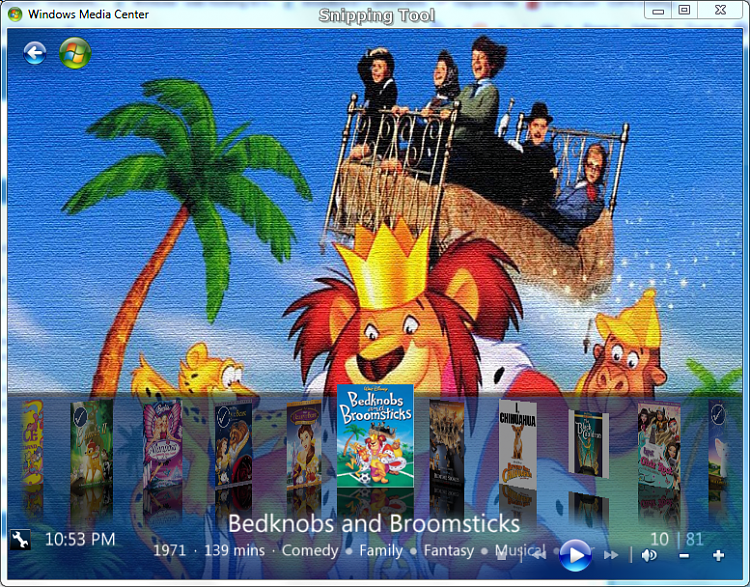Click the Bedknobs and Broomsticks title text
The image size is (750, 587).
pos(374,523)
